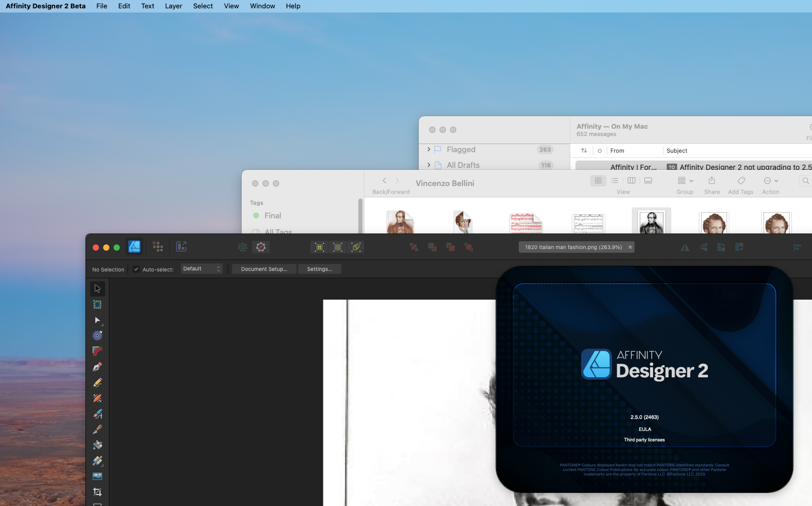The height and width of the screenshot is (506, 812).
Task: Select the Move tool in the toolbar
Action: [97, 288]
